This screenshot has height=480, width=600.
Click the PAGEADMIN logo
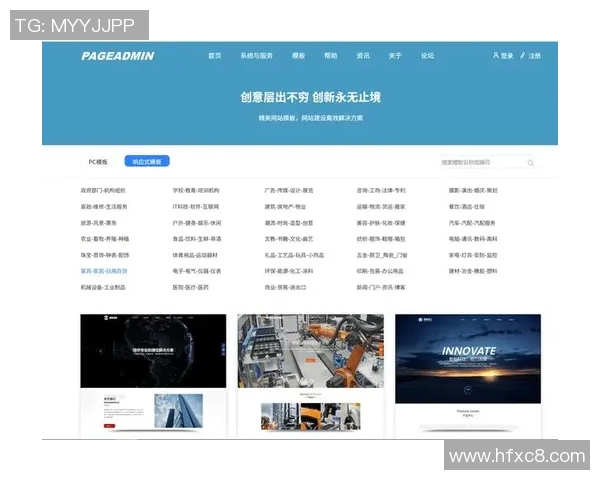coord(117,56)
